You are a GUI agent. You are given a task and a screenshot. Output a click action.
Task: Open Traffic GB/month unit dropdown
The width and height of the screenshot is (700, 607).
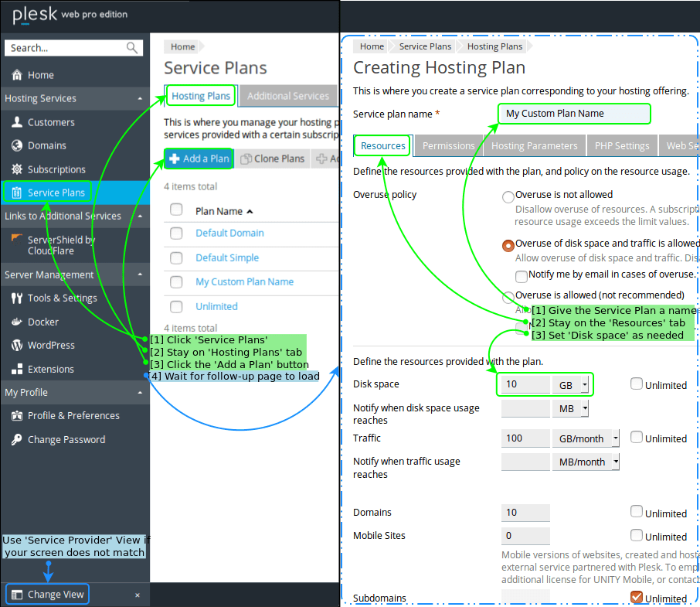(x=586, y=438)
